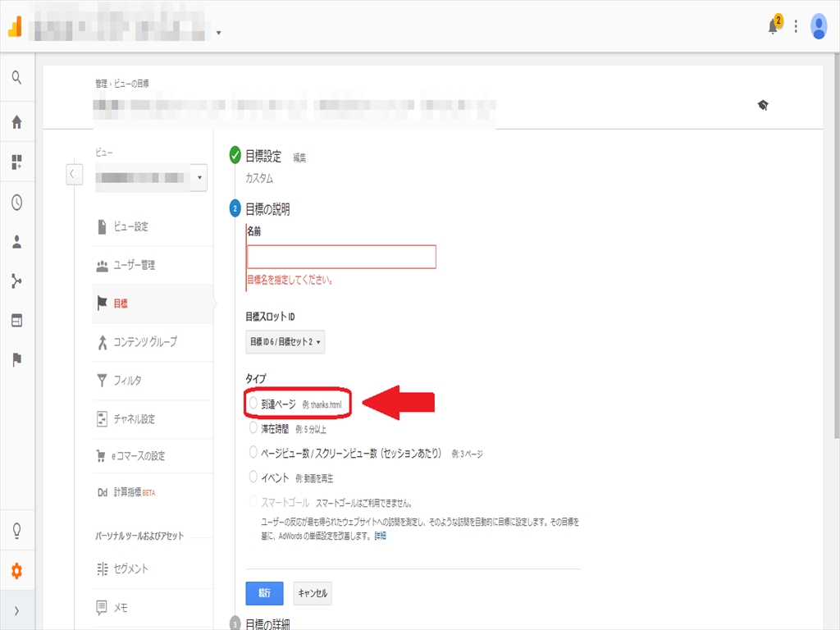Open the Audience person icon
Screen dimensions: 840x630
(x=16, y=242)
